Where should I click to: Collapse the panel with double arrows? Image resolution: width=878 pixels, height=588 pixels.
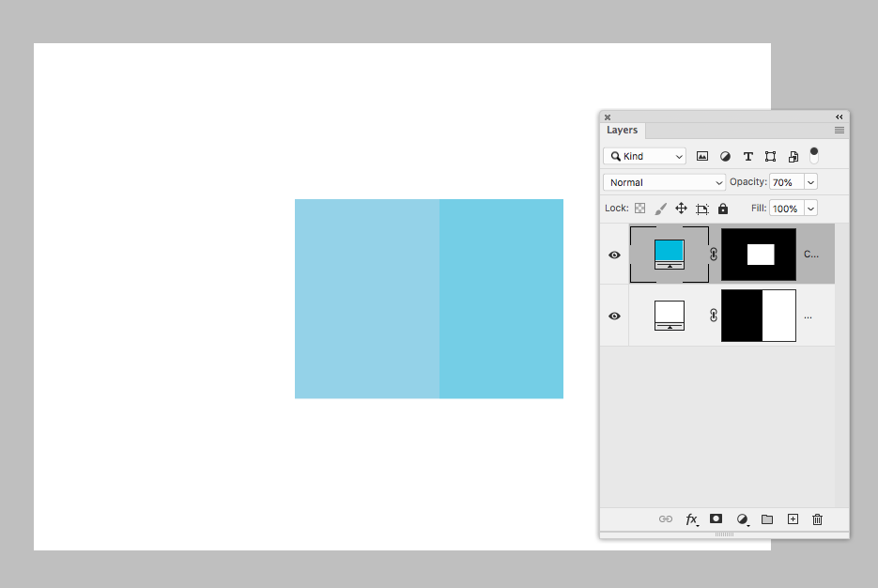(839, 117)
